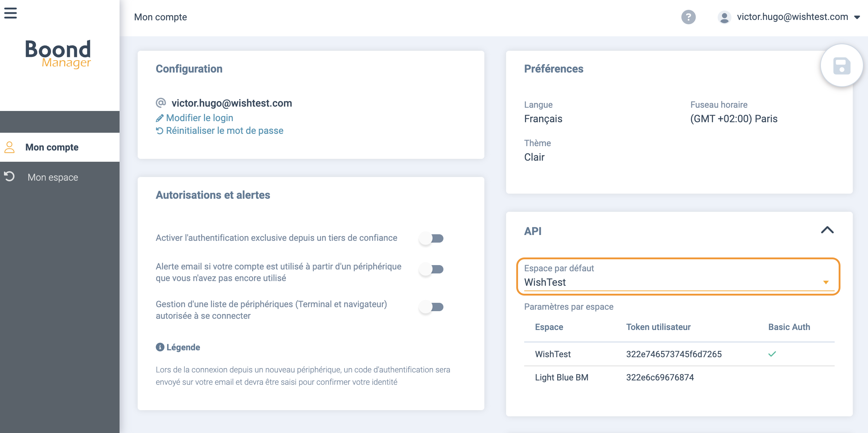
Task: Click the Paramètres par espace label
Action: click(x=569, y=307)
